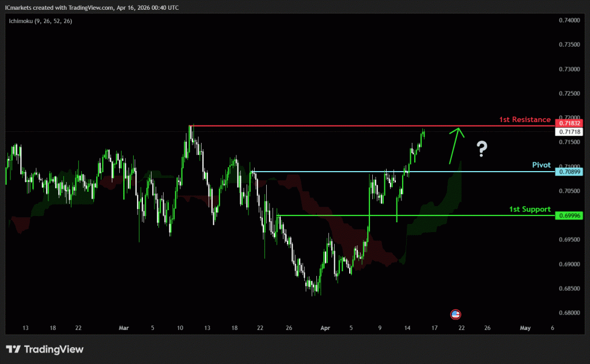Click the red horizontal resistance line
This screenshot has height=364, width=590.
pyautogui.click(x=346, y=126)
